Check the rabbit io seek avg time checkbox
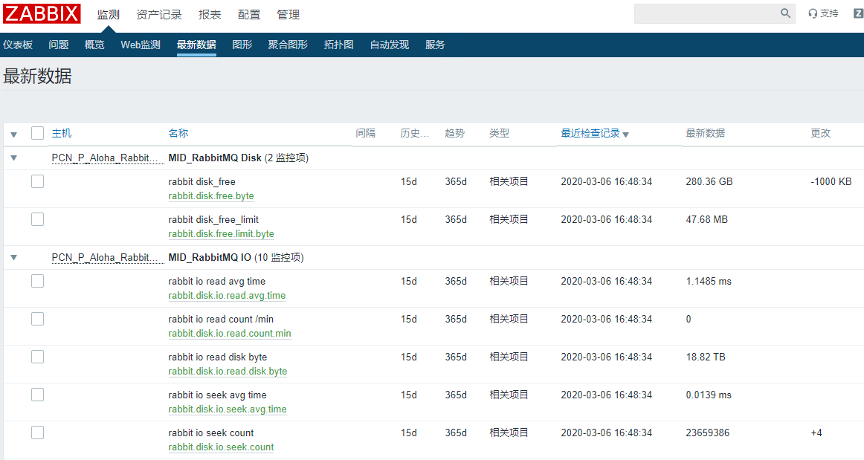 tap(37, 394)
